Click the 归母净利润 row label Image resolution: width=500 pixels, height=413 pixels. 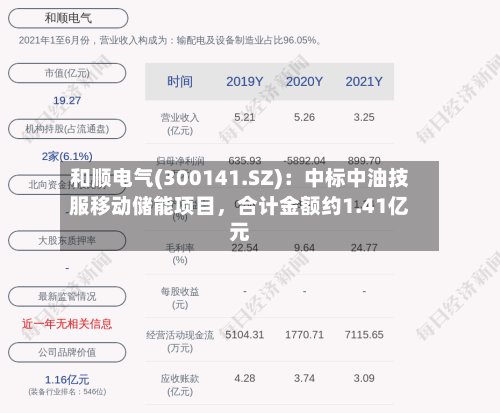[x=180, y=161]
